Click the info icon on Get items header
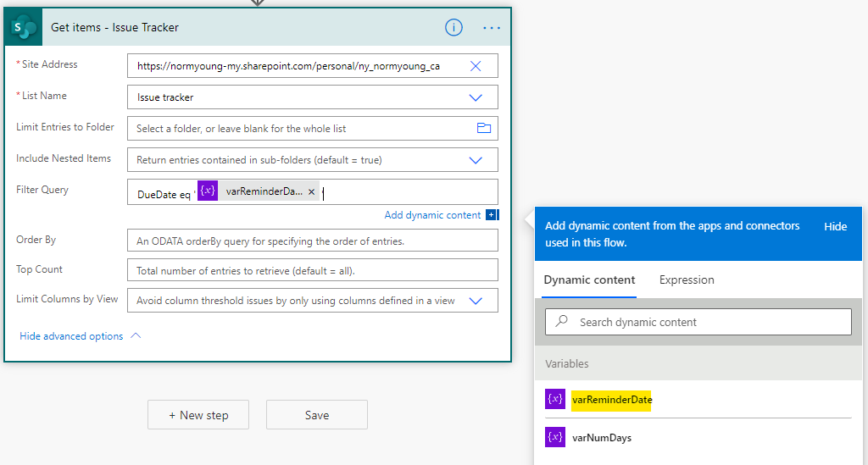The image size is (868, 465). point(453,27)
